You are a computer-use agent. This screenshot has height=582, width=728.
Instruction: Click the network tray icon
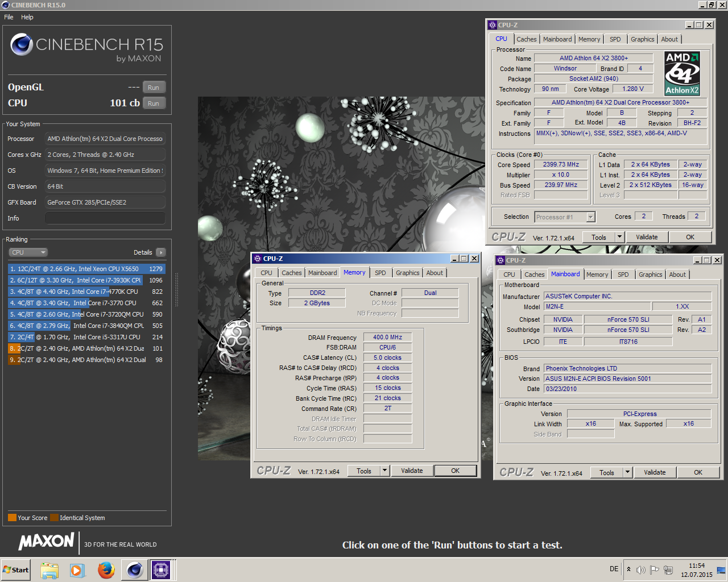668,569
